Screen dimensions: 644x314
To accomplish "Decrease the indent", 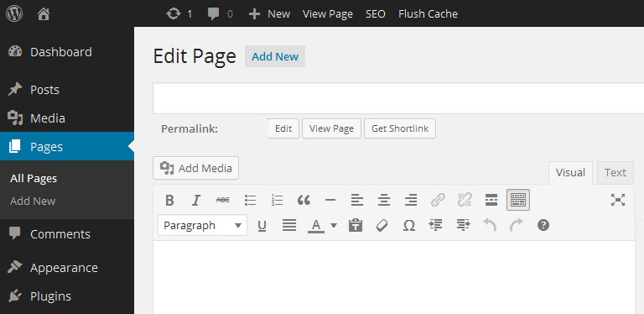I will [x=436, y=225].
